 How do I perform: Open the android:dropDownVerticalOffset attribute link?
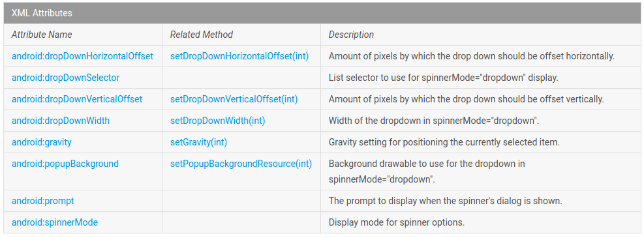pyautogui.click(x=77, y=99)
